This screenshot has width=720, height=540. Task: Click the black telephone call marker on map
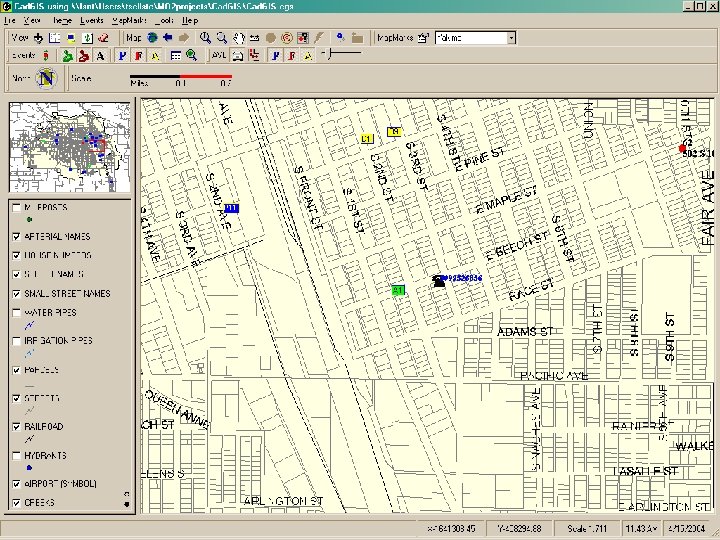[439, 281]
